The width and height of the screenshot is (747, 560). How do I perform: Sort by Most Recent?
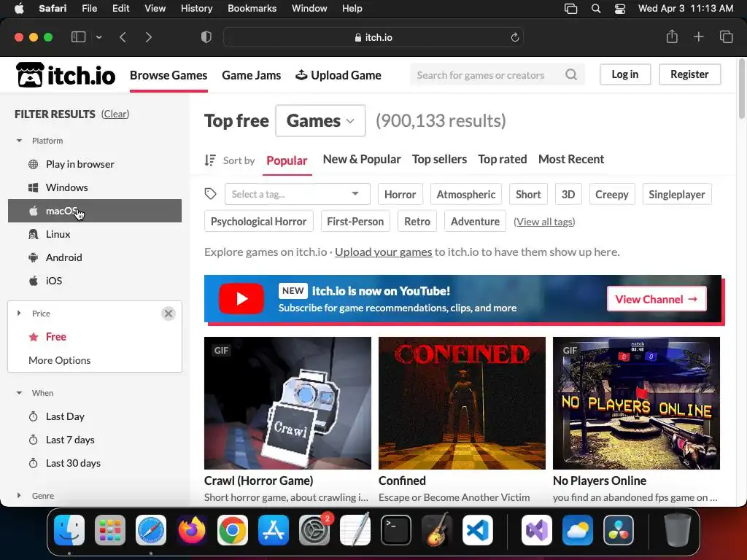coord(571,160)
